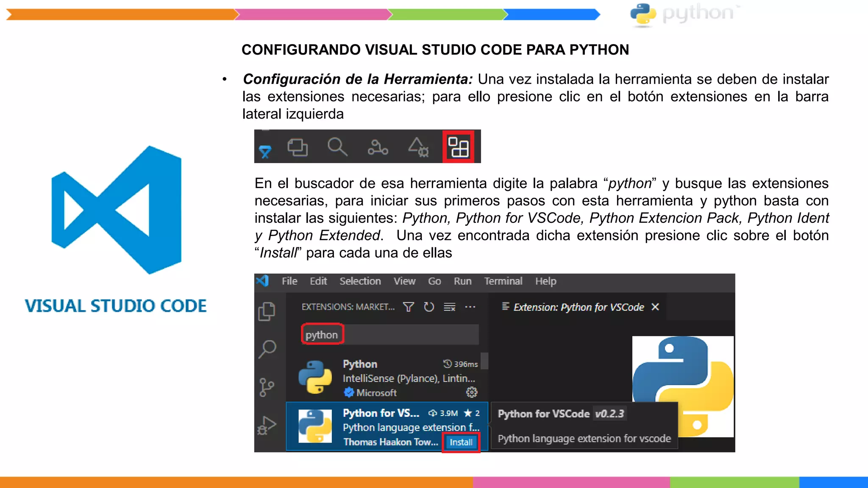The height and width of the screenshot is (488, 868).
Task: Click the Explorer files icon in the horizontal bar
Action: pyautogui.click(x=298, y=147)
